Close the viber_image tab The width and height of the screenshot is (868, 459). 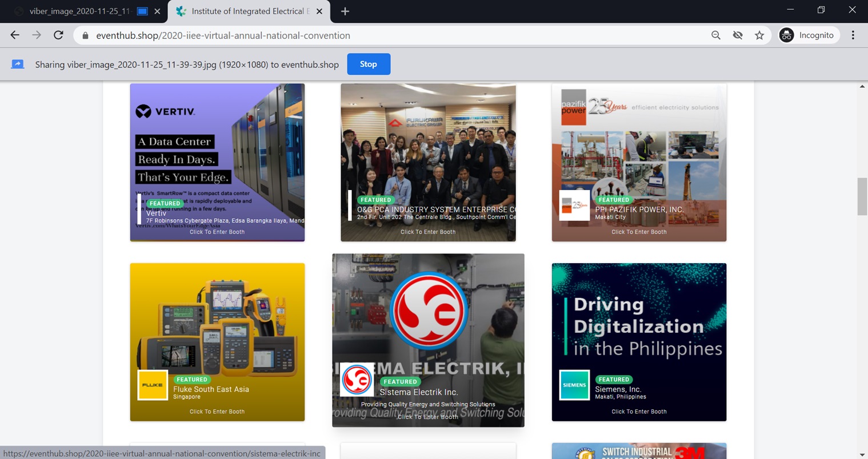point(157,11)
